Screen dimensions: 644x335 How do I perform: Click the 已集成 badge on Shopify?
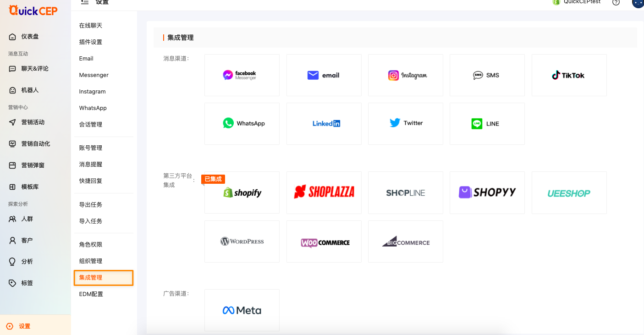pos(213,179)
